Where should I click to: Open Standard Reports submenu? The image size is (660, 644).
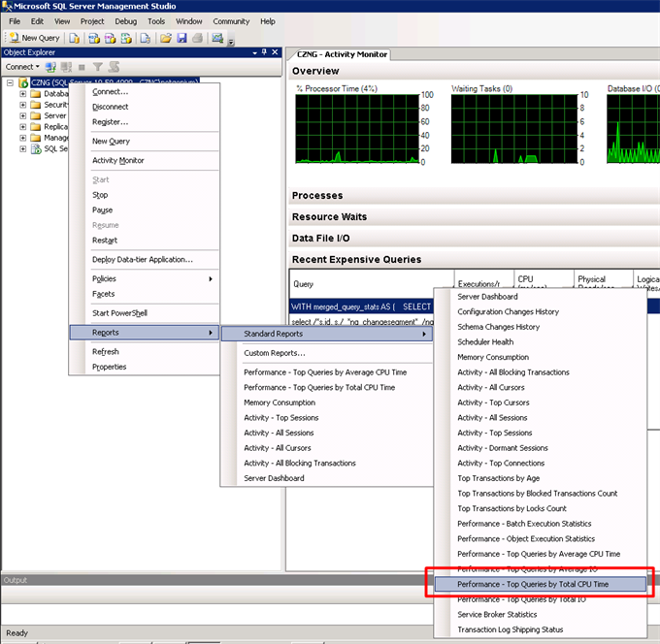[x=327, y=334]
